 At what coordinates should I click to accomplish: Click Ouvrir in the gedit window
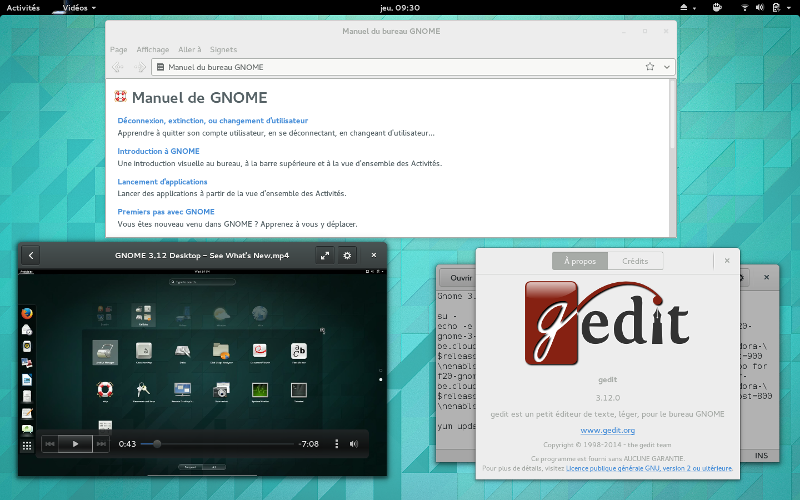pos(461,278)
